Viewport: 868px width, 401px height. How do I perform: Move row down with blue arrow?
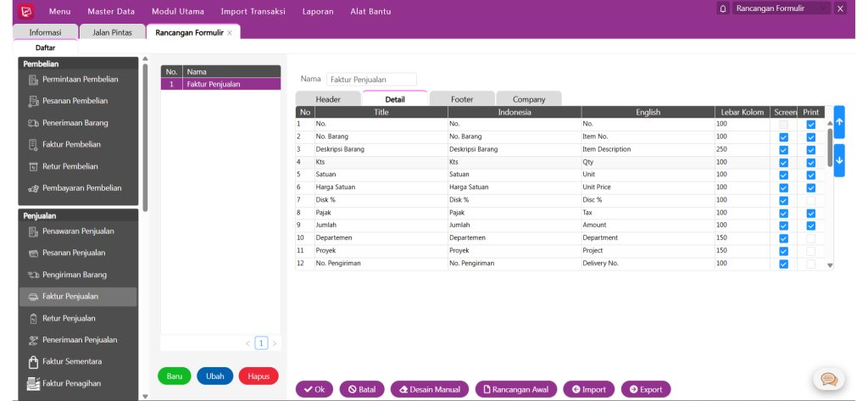pos(839,160)
